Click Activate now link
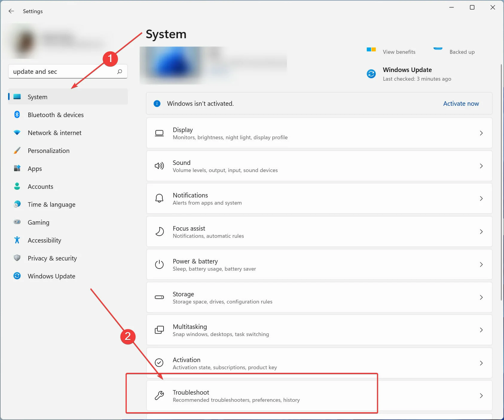Viewport: 504px width, 420px height. (x=461, y=104)
